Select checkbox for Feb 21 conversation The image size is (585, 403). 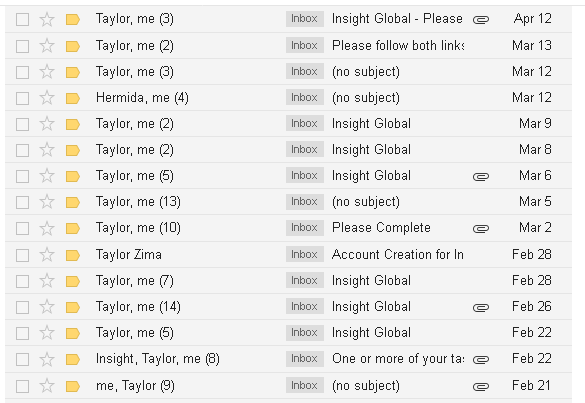22,386
